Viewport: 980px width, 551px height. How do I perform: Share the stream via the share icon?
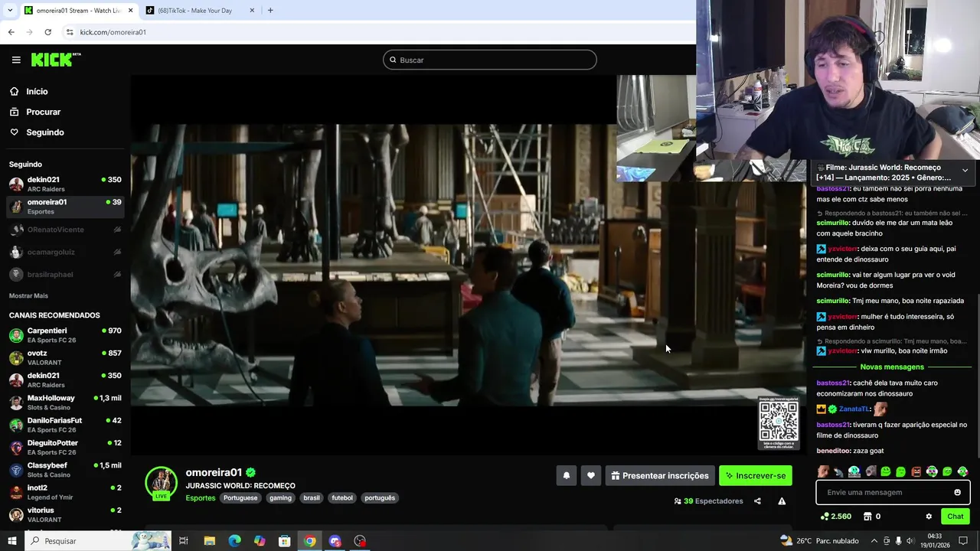tap(757, 501)
